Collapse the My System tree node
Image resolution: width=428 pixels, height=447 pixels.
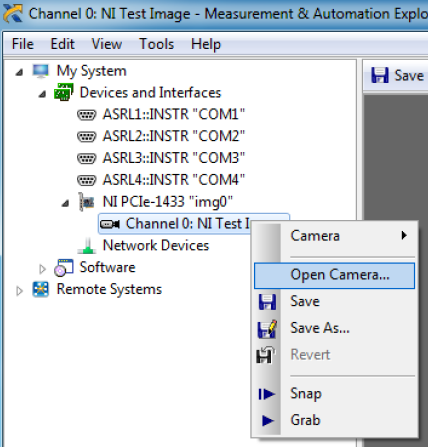point(20,72)
